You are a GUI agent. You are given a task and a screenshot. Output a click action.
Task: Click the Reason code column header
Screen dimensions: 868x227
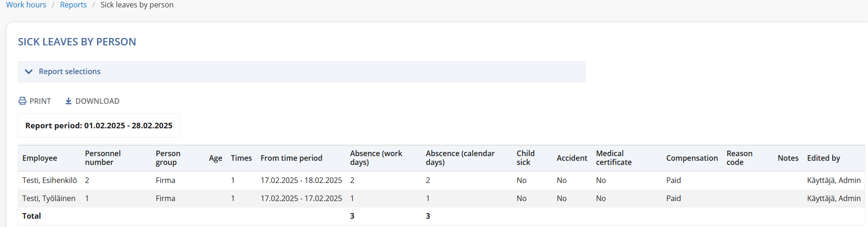pyautogui.click(x=739, y=158)
